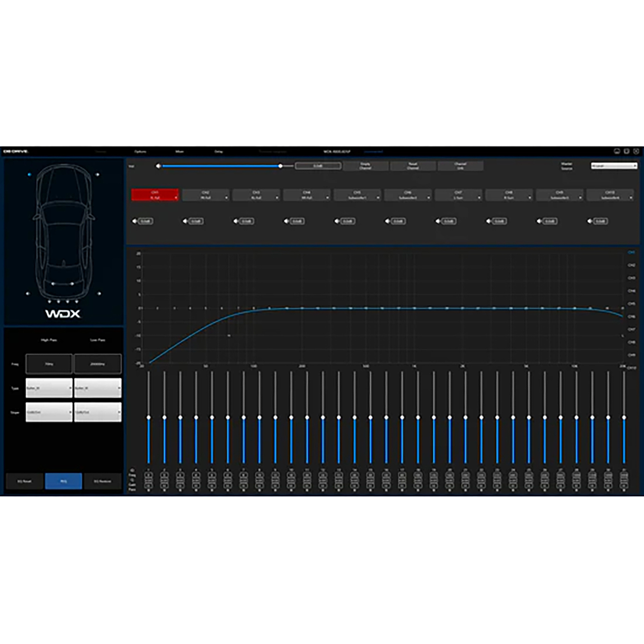
Task: Mute the master volume speaker icon
Action: pyautogui.click(x=158, y=166)
